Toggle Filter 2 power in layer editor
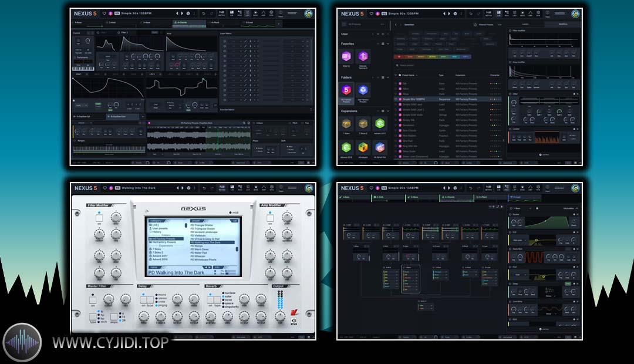This screenshot has width=634, height=364. tap(119, 32)
